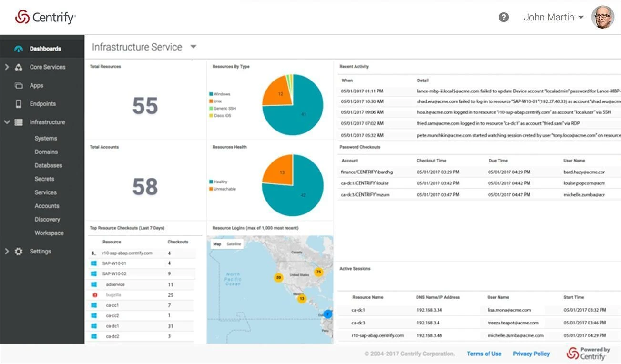This screenshot has height=364, width=621.
Task: Click the Windows icon beside ca-cc1
Action: (94, 305)
